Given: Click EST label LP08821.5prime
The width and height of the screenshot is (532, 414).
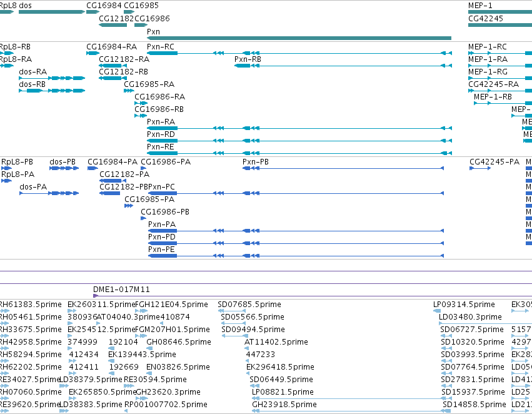Looking at the screenshot, I should click(x=283, y=392).
